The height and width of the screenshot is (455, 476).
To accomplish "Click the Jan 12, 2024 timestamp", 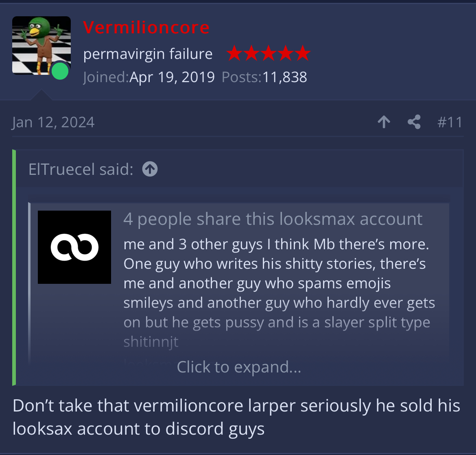I will [x=53, y=122].
